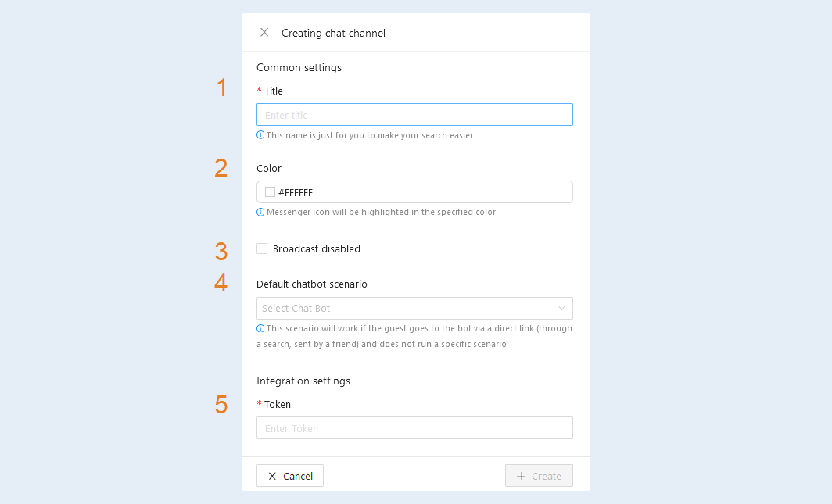Click the info icon below Title field
Viewport: 832px width, 504px height.
pos(260,135)
